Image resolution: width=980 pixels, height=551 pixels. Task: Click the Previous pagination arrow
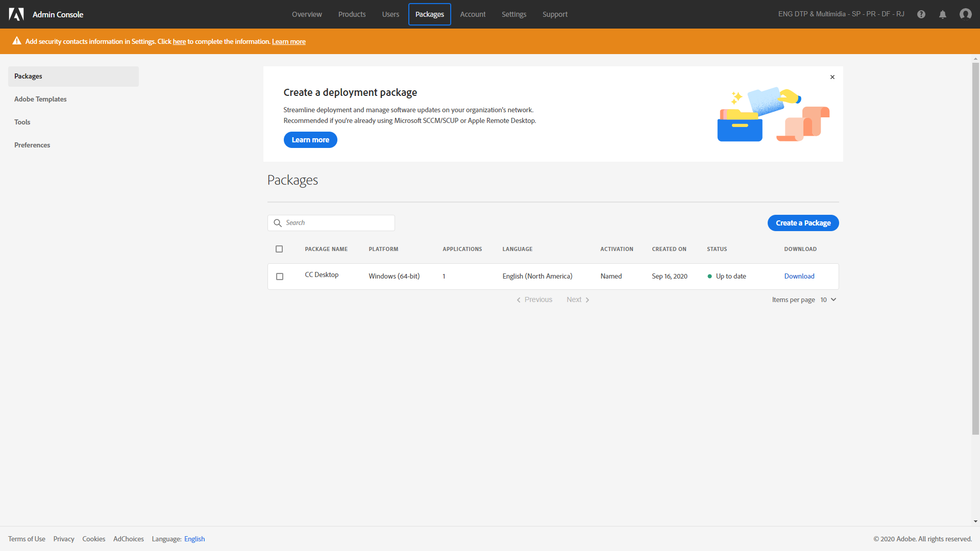point(518,299)
